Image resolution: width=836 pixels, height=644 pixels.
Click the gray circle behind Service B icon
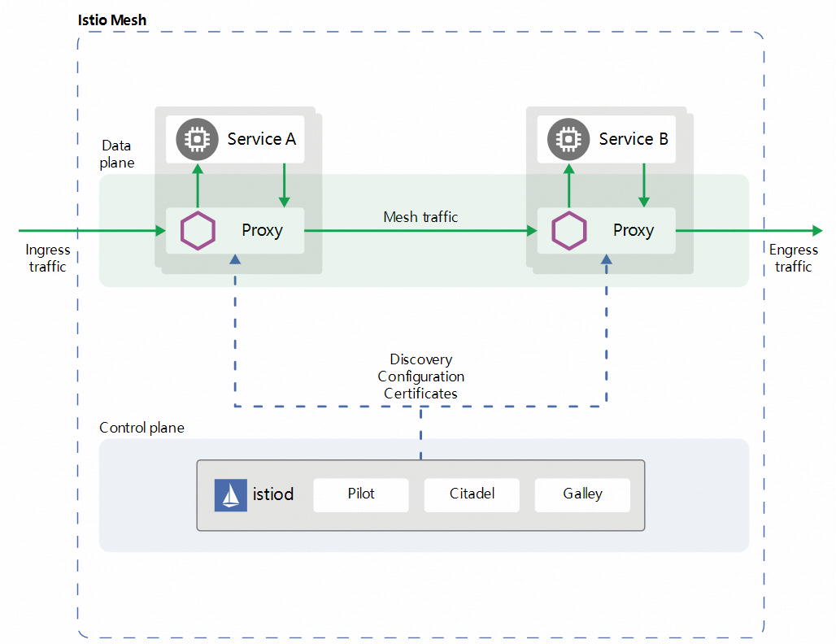tap(567, 139)
